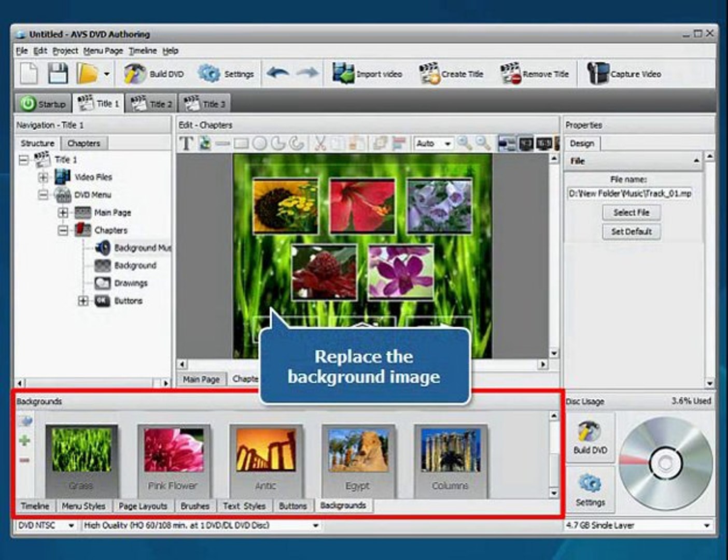Screen dimensions: 728x560
Task: Click the arrange order icon in the edit toolbar
Action: click(x=380, y=143)
